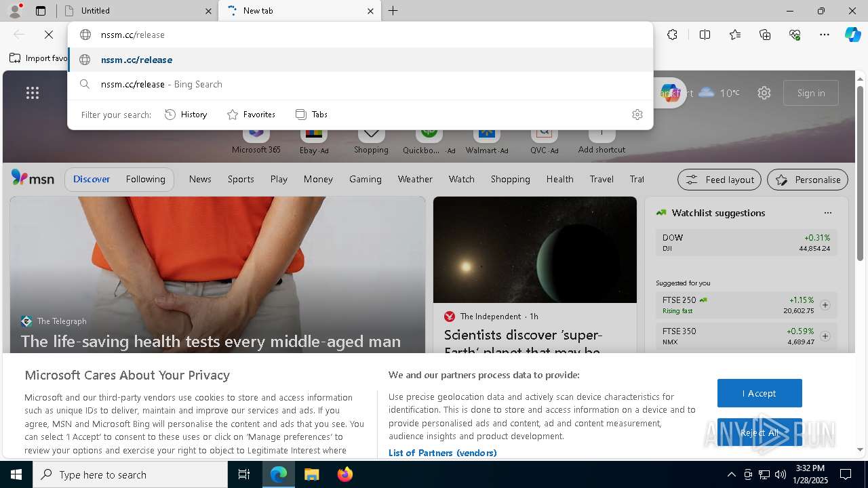Stop loading the page
The width and height of the screenshot is (868, 488).
click(49, 35)
